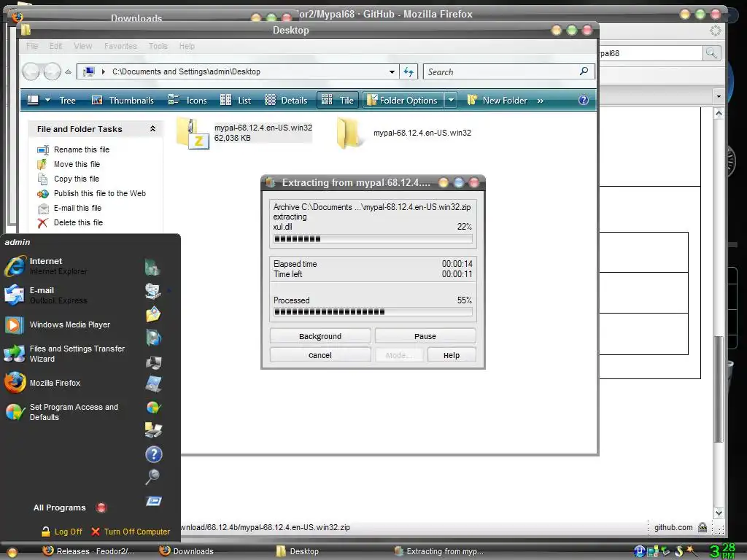Open the address bar path dropdown
This screenshot has height=560, width=747.
pos(392,72)
